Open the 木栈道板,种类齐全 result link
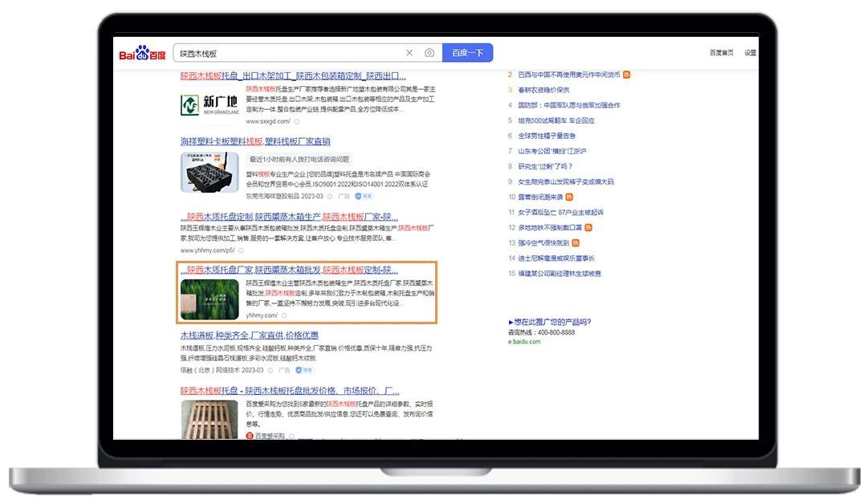The height and width of the screenshot is (504, 867). [x=249, y=335]
